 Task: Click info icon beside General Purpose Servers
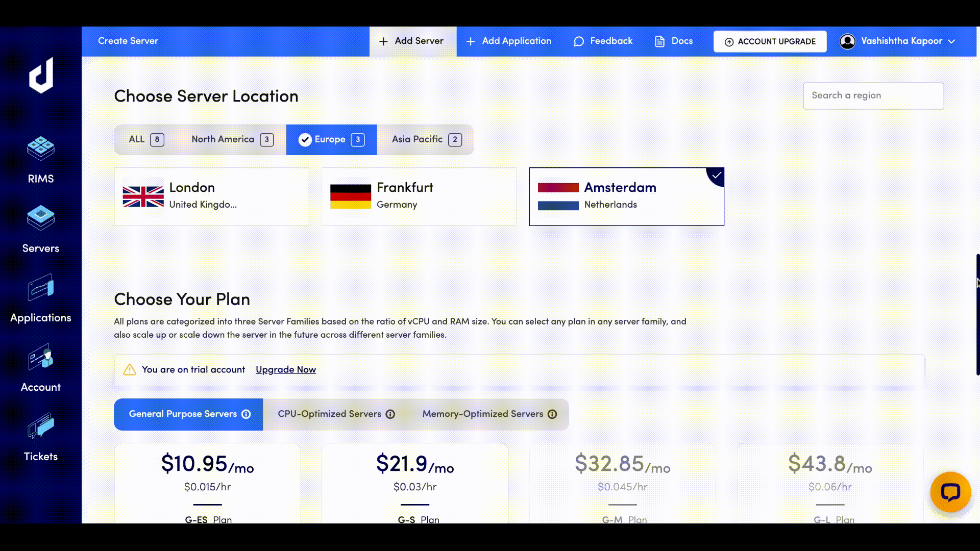(x=246, y=414)
